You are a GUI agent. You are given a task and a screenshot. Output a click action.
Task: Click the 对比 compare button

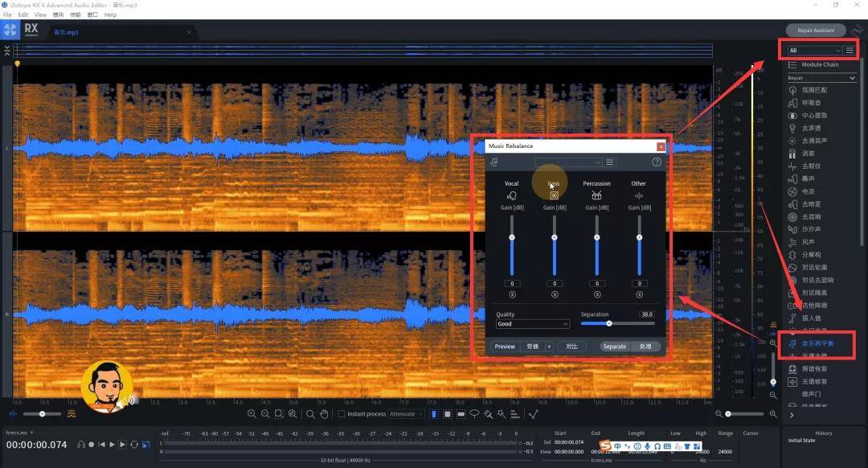tap(572, 346)
